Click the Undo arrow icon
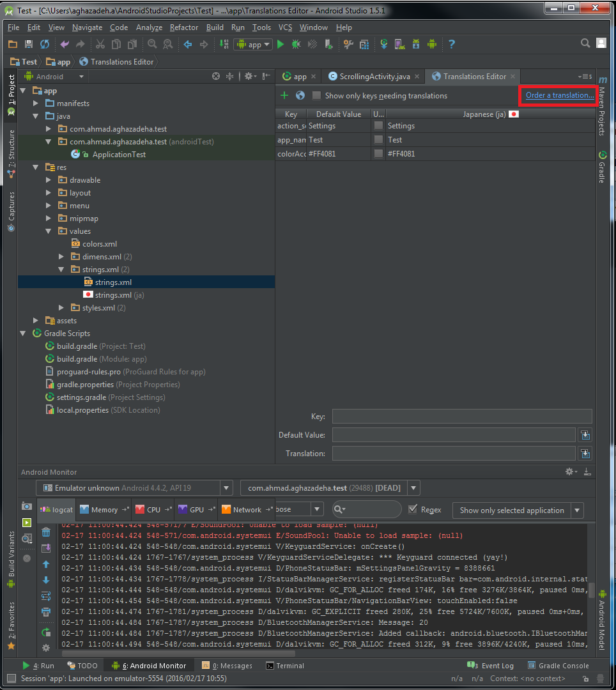Image resolution: width=616 pixels, height=690 pixels. [x=65, y=44]
